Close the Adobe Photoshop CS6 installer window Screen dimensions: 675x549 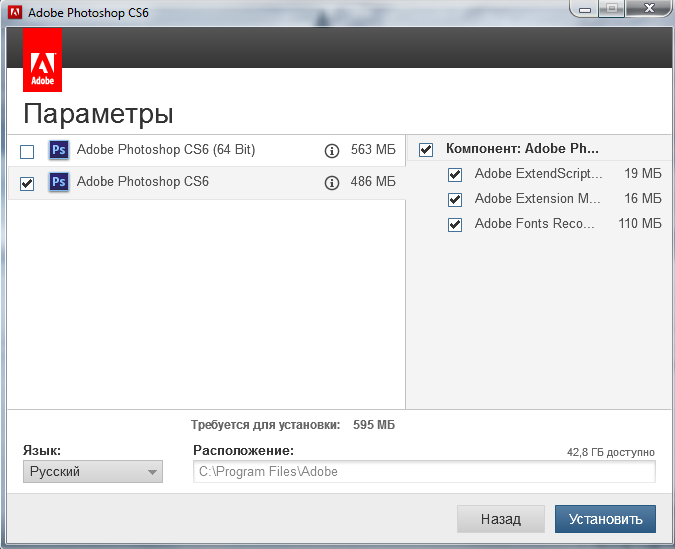coord(650,9)
